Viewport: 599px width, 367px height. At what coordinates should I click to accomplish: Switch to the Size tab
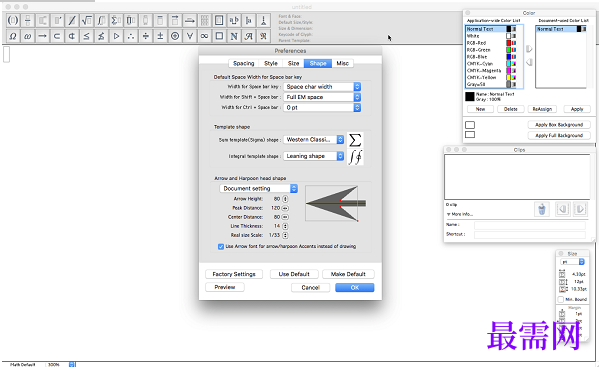point(293,63)
